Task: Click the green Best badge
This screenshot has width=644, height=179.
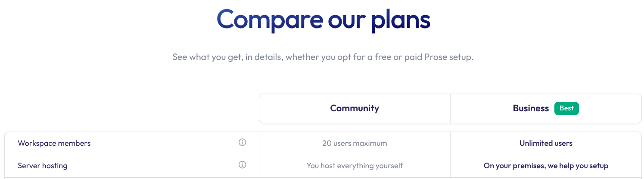Action: pyautogui.click(x=566, y=108)
